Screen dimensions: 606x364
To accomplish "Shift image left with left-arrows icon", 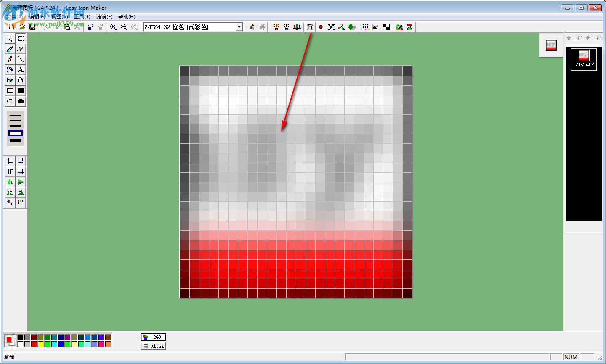I will (x=10, y=161).
